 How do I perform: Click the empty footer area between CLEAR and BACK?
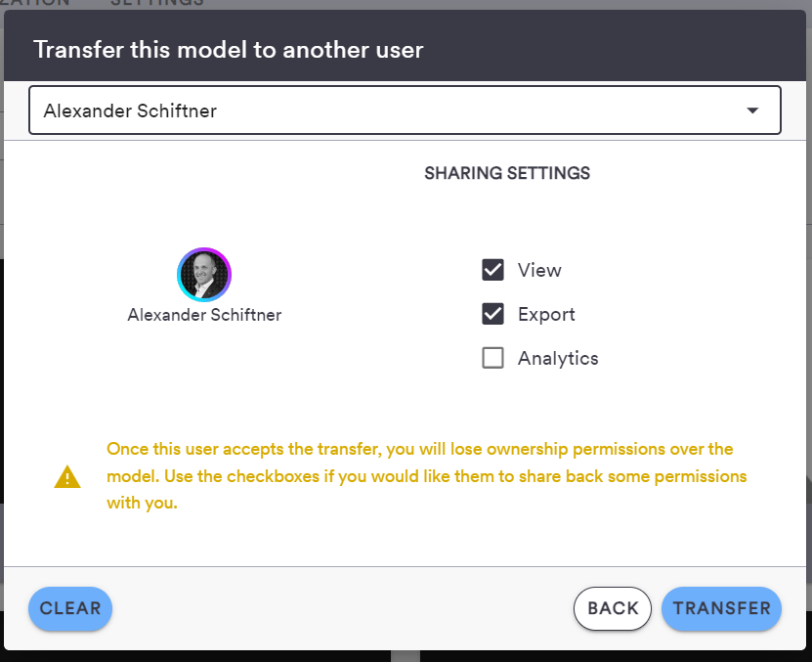tap(342, 608)
